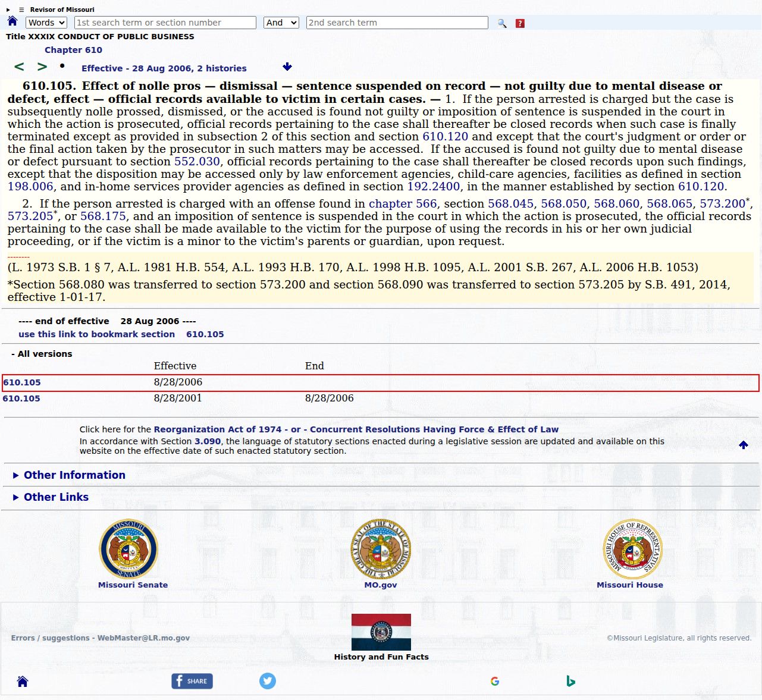Expand the Other Links section

(56, 497)
